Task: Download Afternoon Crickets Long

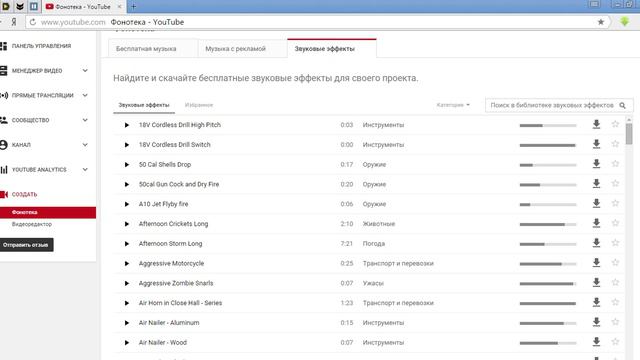Action: pos(596,223)
